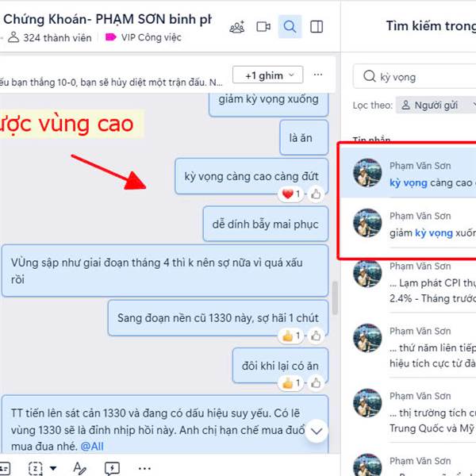The image size is (476, 476).
Task: Open more toolbar options ellipsis
Action: pyautogui.click(x=144, y=468)
